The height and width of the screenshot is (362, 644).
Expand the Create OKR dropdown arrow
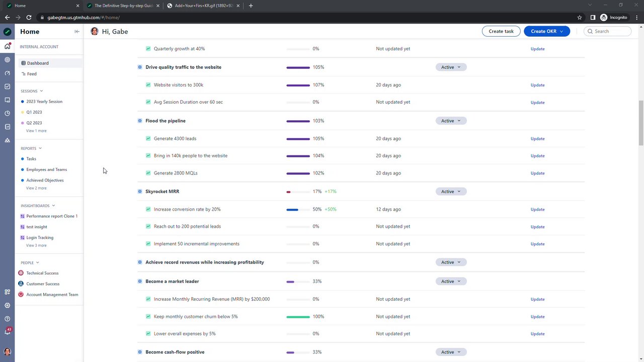point(561,31)
